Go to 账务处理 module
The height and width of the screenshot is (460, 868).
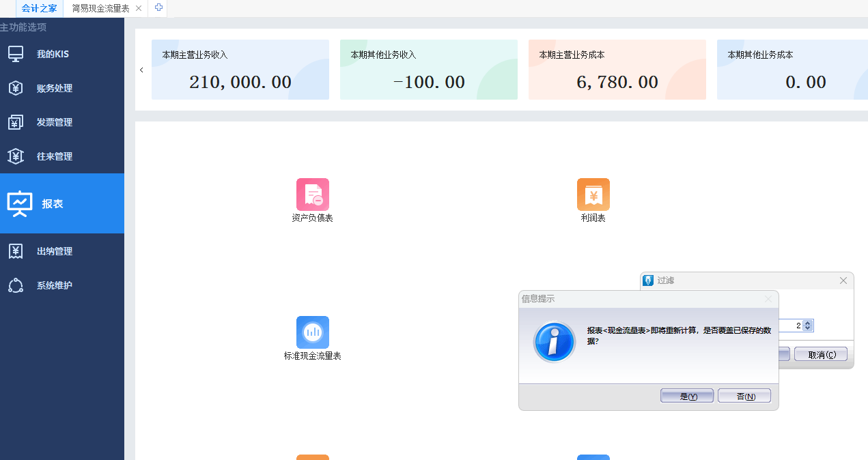54,88
